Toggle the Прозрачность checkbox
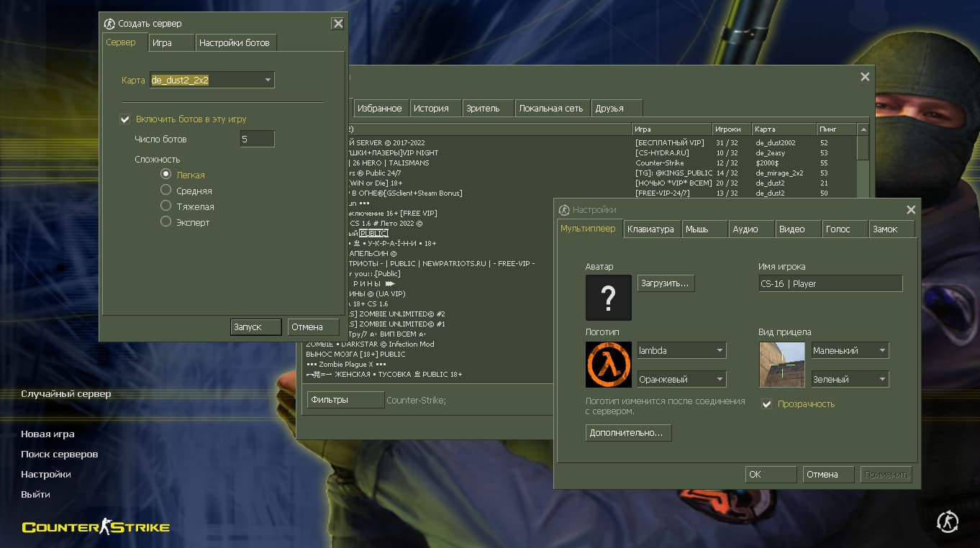The image size is (980, 548). [767, 404]
